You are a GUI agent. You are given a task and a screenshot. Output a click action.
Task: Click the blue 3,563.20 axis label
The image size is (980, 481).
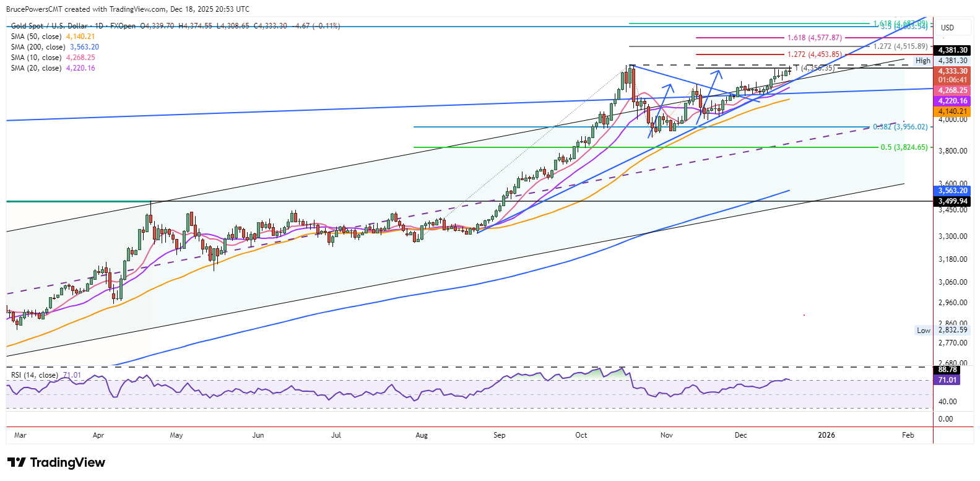[x=952, y=191]
